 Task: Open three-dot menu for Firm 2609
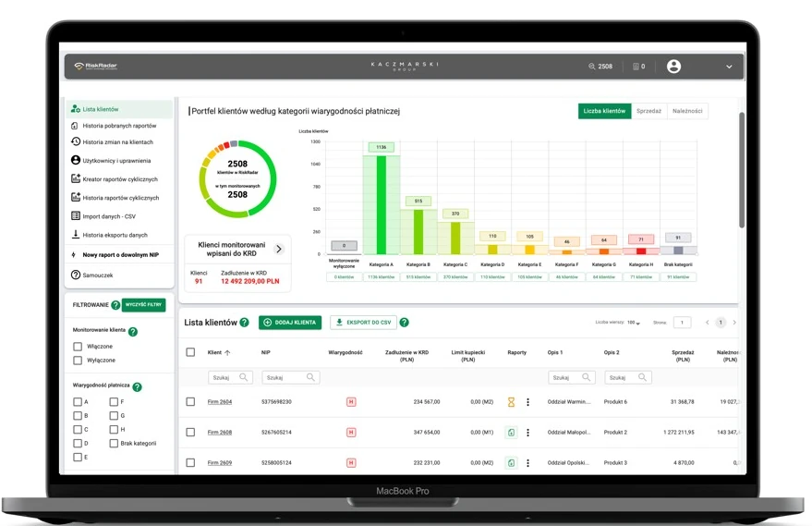point(527,463)
